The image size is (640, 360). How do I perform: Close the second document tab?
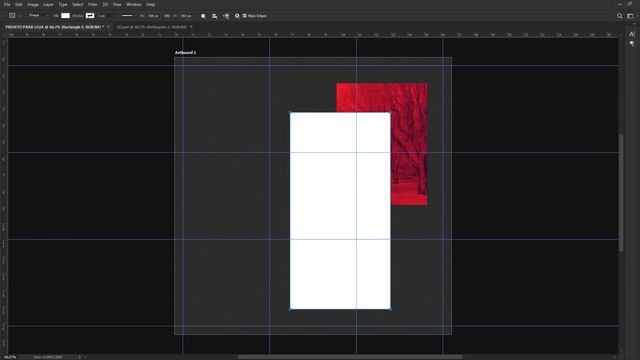(x=191, y=27)
